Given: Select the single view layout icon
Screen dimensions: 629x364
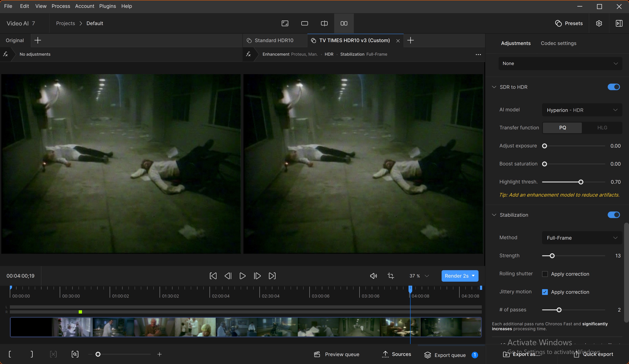Looking at the screenshot, I should click(304, 23).
